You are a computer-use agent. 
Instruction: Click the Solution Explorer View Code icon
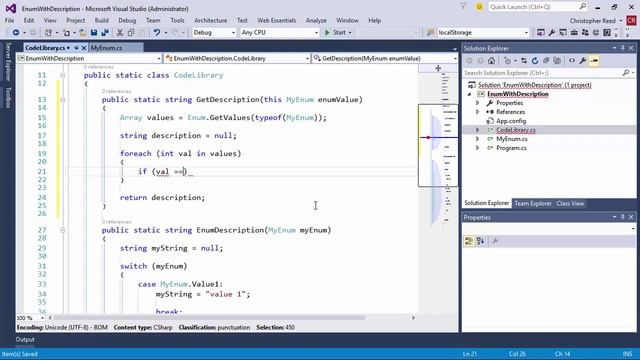click(x=572, y=61)
